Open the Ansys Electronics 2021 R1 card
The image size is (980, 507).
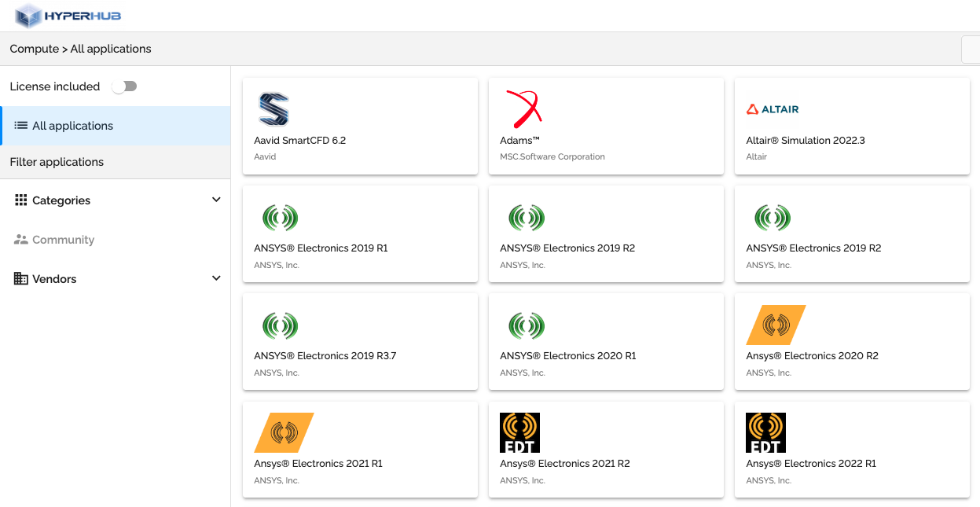[360, 448]
